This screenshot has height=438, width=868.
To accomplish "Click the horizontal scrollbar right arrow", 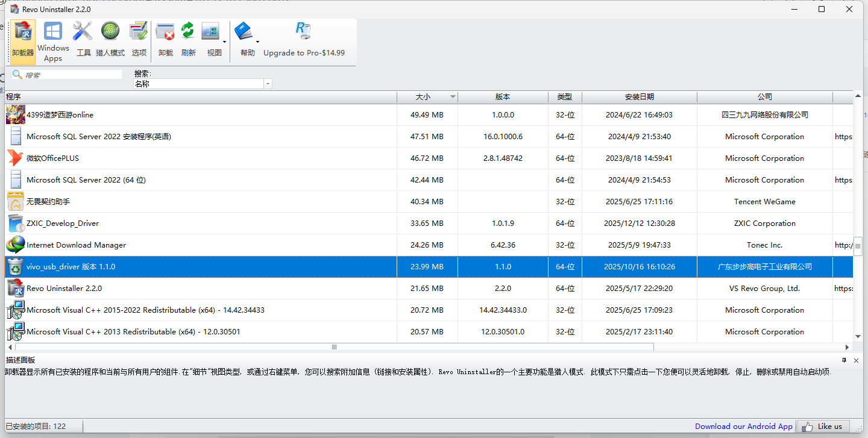I will click(x=848, y=347).
